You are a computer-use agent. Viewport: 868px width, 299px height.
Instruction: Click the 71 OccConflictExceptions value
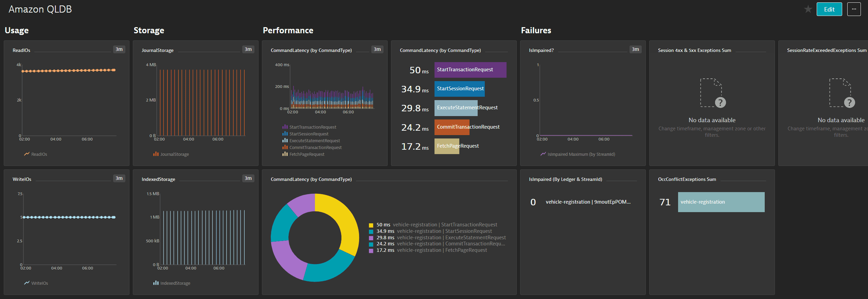[665, 202]
